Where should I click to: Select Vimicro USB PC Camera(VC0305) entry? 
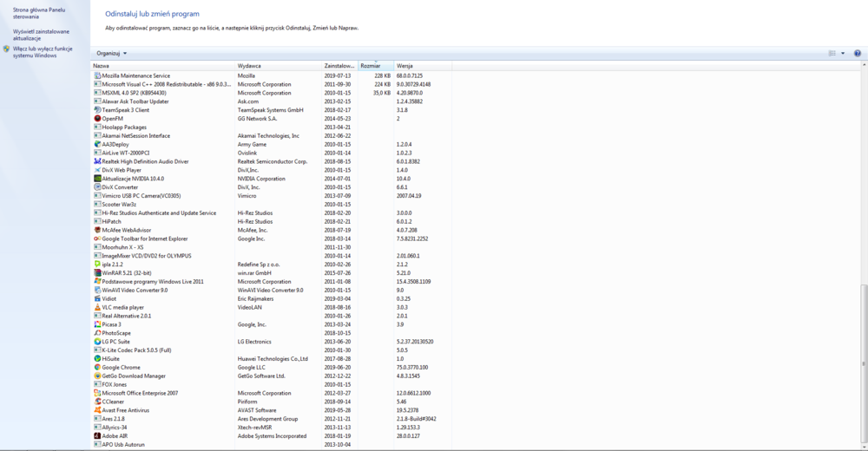pos(271,196)
